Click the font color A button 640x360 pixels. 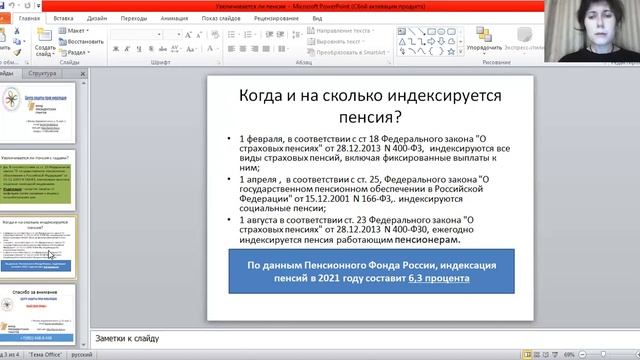(x=210, y=49)
